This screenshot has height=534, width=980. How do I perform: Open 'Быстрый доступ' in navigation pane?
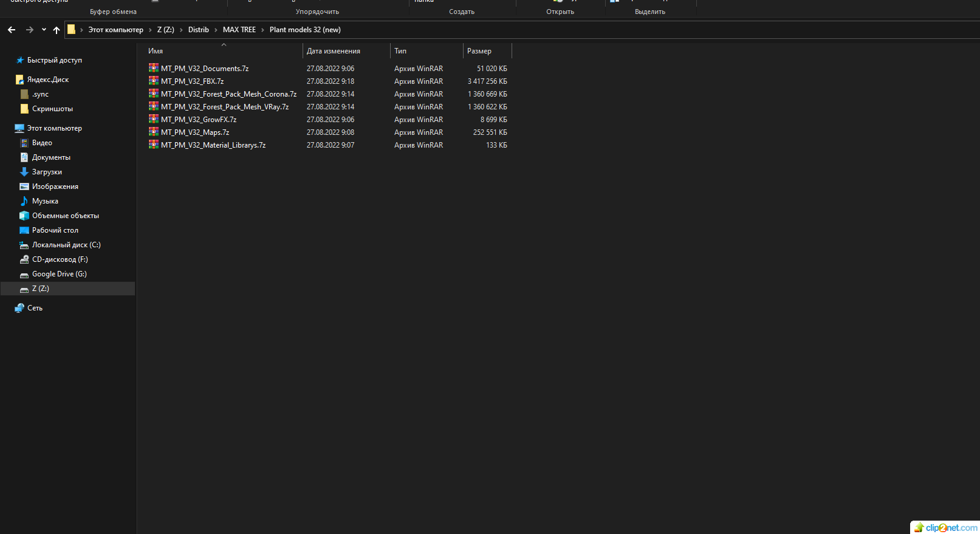(55, 60)
